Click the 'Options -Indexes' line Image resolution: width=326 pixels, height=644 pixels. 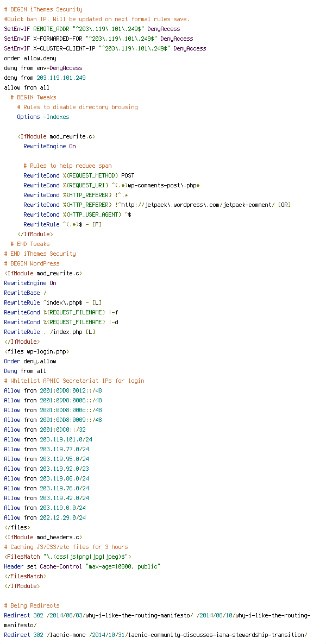(x=43, y=117)
